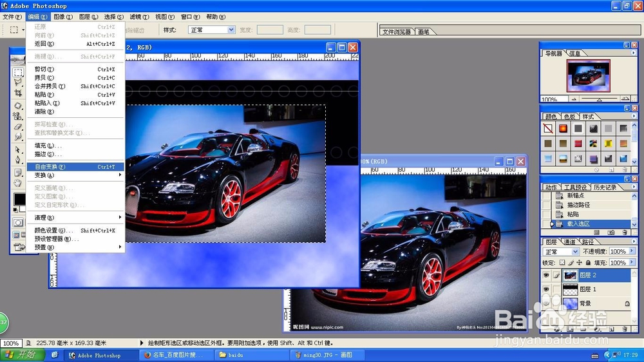The height and width of the screenshot is (362, 644).
Task: Toggle 背景 layer visibility eye
Action: point(546,303)
